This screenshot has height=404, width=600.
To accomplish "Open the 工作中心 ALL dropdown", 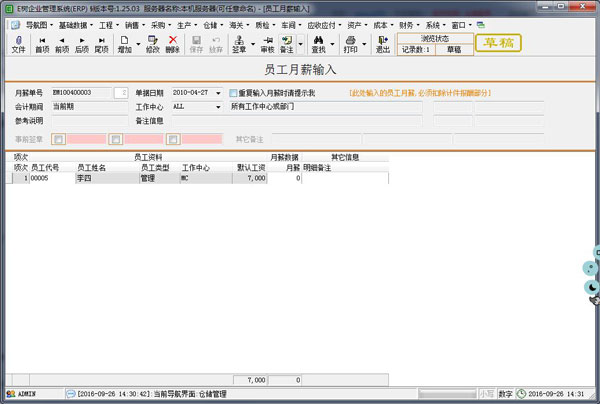I will pyautogui.click(x=218, y=107).
